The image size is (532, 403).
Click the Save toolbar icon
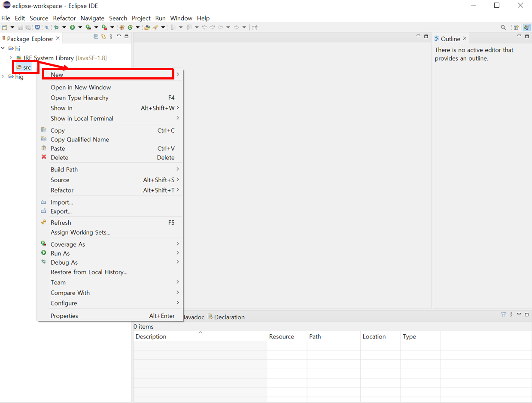[x=20, y=27]
